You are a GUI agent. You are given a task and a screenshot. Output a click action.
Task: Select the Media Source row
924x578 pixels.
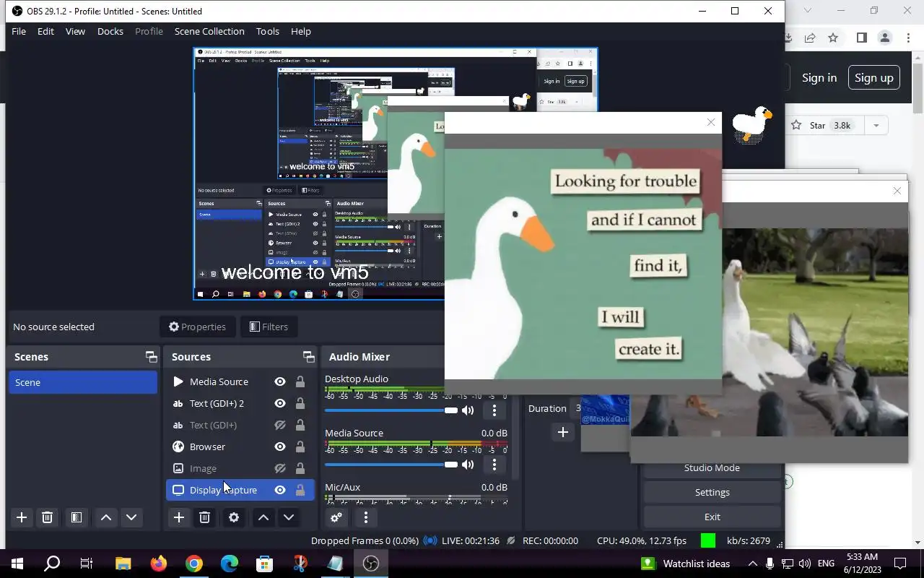tap(240, 381)
